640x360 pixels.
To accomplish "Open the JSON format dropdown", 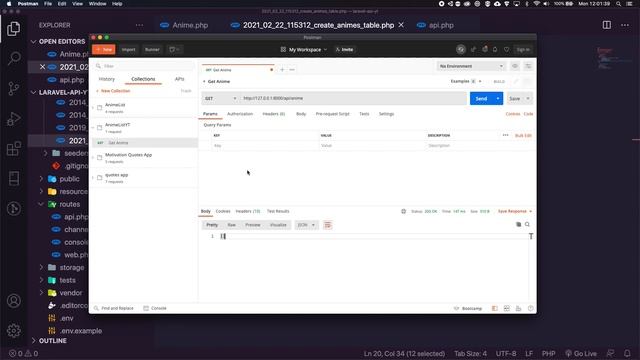I will point(307,225).
